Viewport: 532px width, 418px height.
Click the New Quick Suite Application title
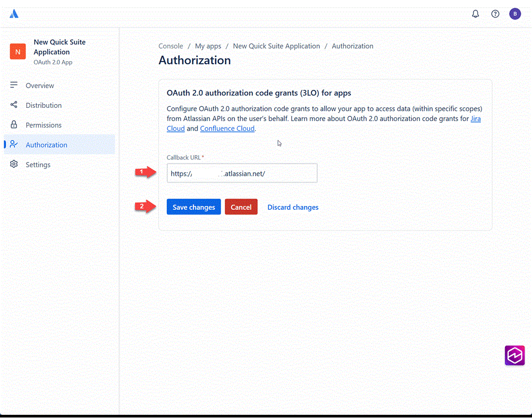60,47
